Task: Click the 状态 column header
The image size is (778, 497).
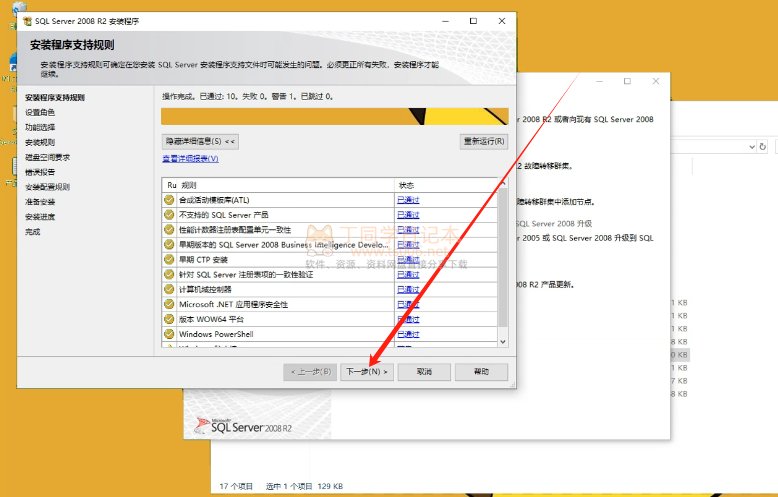Action: tap(446, 185)
